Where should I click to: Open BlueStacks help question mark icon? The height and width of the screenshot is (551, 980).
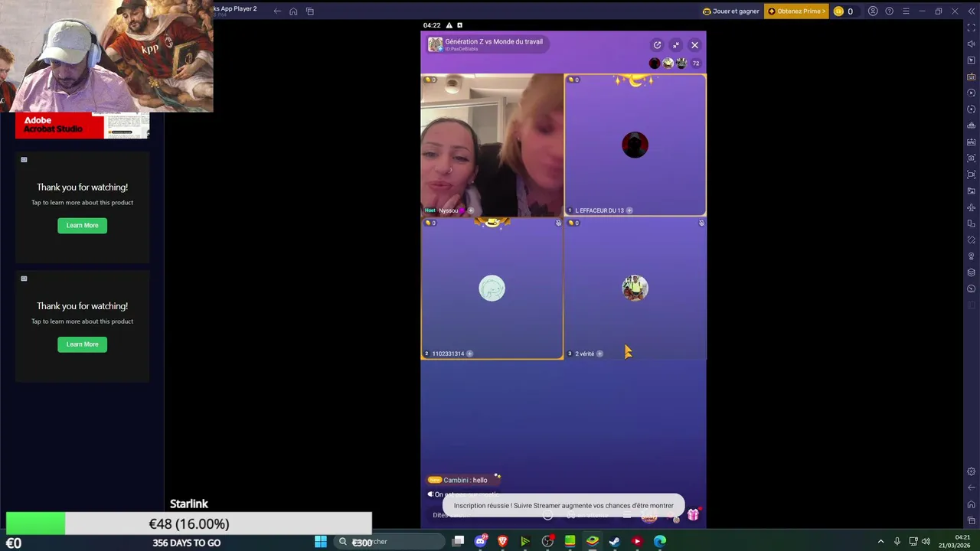pyautogui.click(x=889, y=11)
